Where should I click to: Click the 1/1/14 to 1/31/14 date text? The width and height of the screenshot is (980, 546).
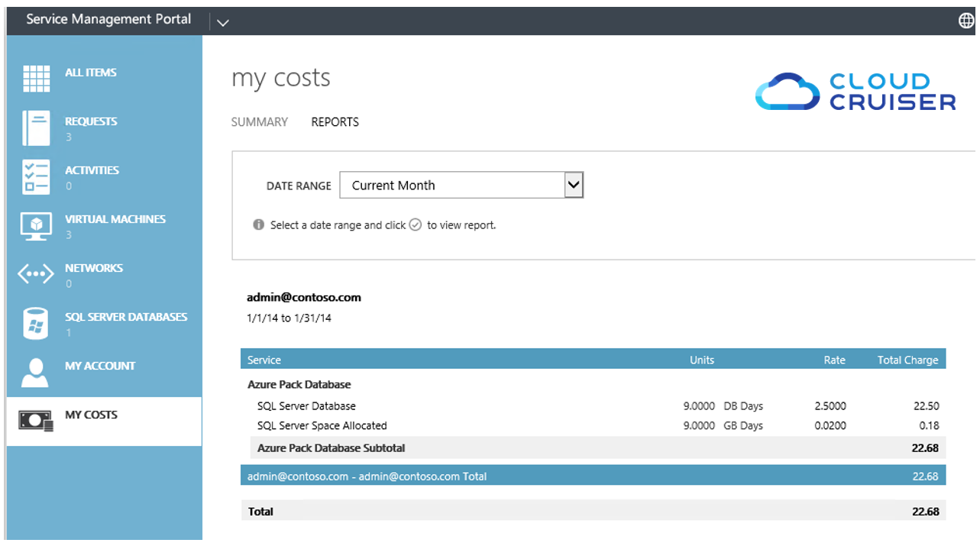tap(289, 318)
